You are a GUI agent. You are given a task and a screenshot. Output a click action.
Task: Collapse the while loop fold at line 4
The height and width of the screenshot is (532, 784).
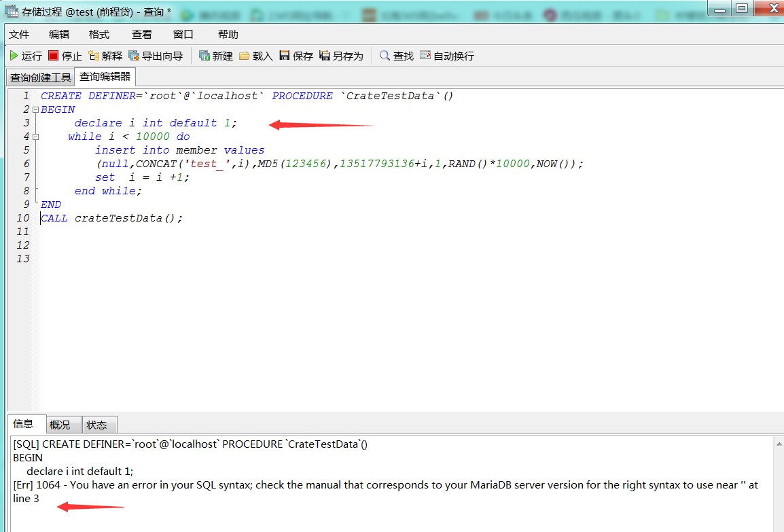click(x=35, y=137)
